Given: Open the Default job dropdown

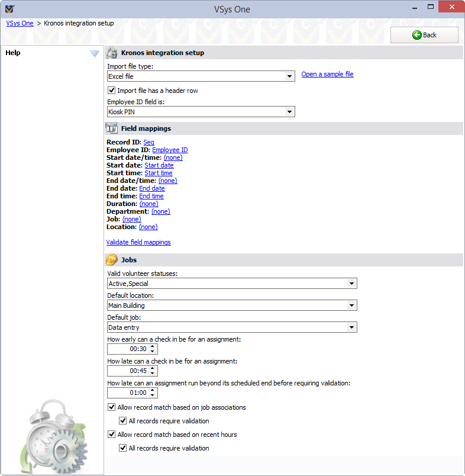Looking at the screenshot, I should coord(351,327).
